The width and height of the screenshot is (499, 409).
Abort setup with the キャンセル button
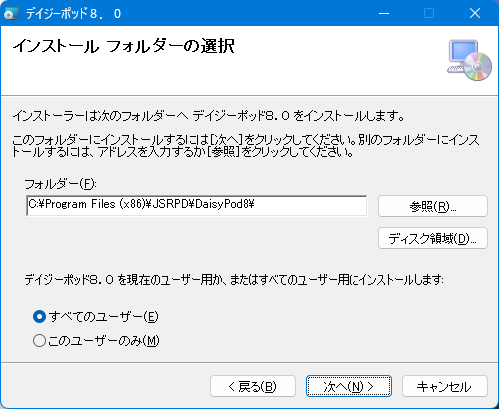445,386
